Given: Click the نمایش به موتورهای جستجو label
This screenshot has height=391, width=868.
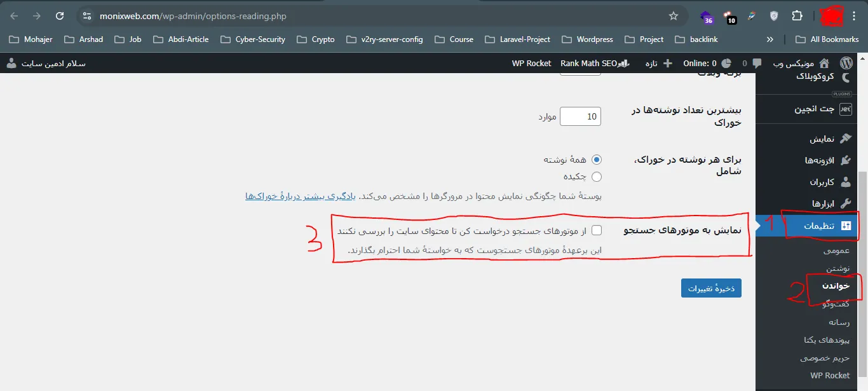Looking at the screenshot, I should click(x=682, y=230).
